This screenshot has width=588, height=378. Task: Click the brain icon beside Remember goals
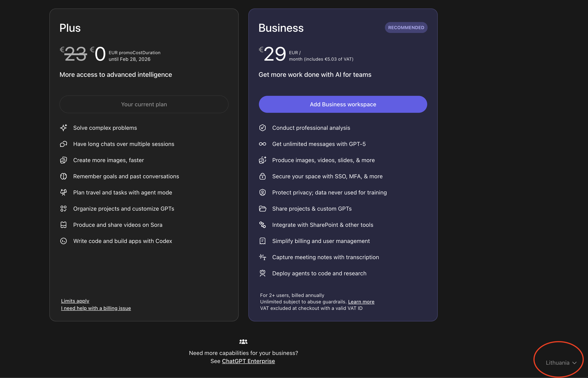click(64, 176)
